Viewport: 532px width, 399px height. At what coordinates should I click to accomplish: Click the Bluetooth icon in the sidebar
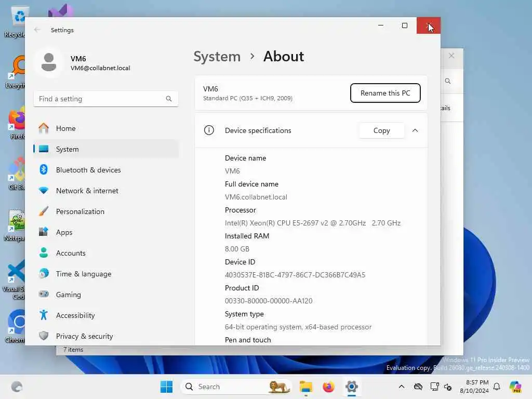(44, 169)
